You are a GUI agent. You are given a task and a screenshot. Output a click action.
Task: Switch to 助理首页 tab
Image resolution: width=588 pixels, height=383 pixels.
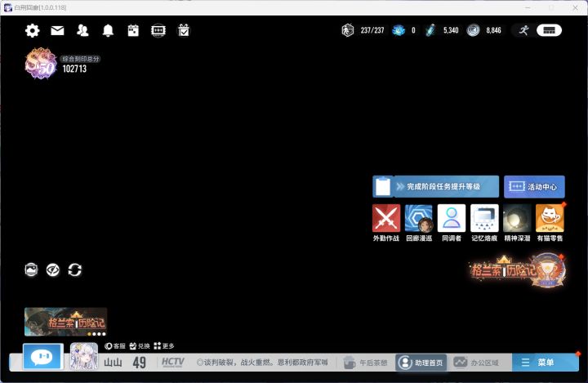coord(421,363)
